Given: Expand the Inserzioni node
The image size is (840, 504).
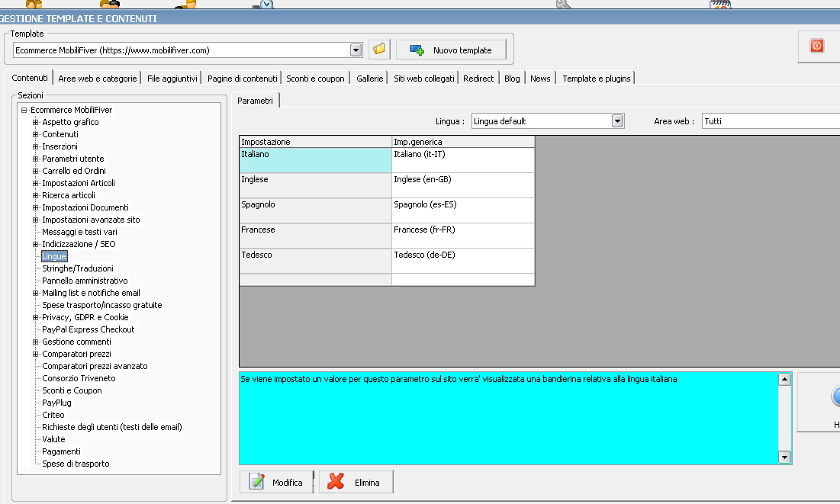Looking at the screenshot, I should click(35, 146).
